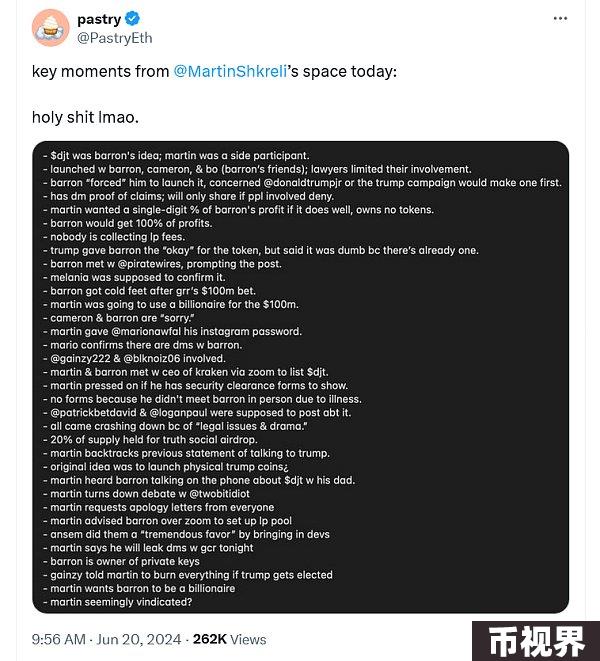Click the 币视界 watermark logo
Image resolution: width=600 pixels, height=661 pixels.
click(536, 641)
